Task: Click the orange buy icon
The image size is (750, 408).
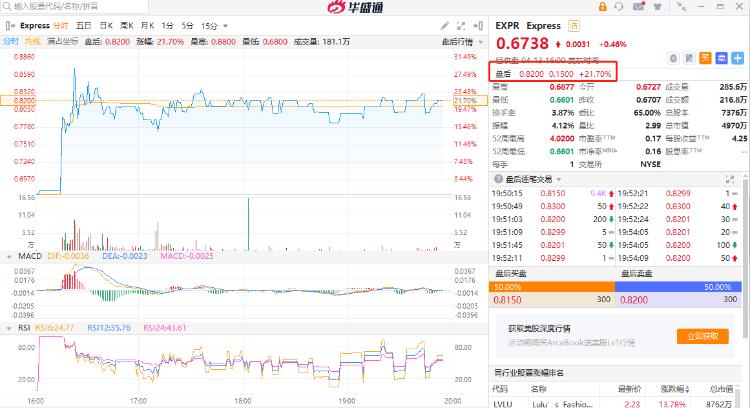Action: pyautogui.click(x=706, y=58)
